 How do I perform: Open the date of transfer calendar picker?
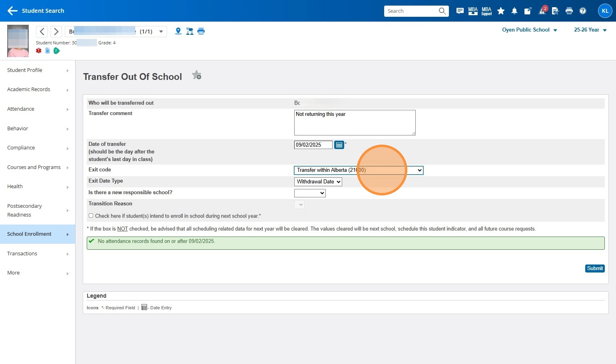pos(339,145)
